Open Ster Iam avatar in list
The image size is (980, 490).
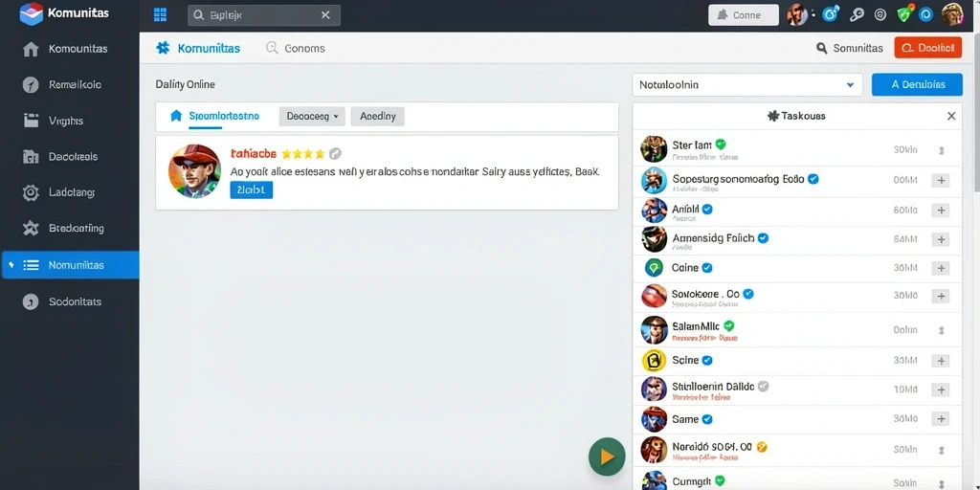pyautogui.click(x=654, y=149)
